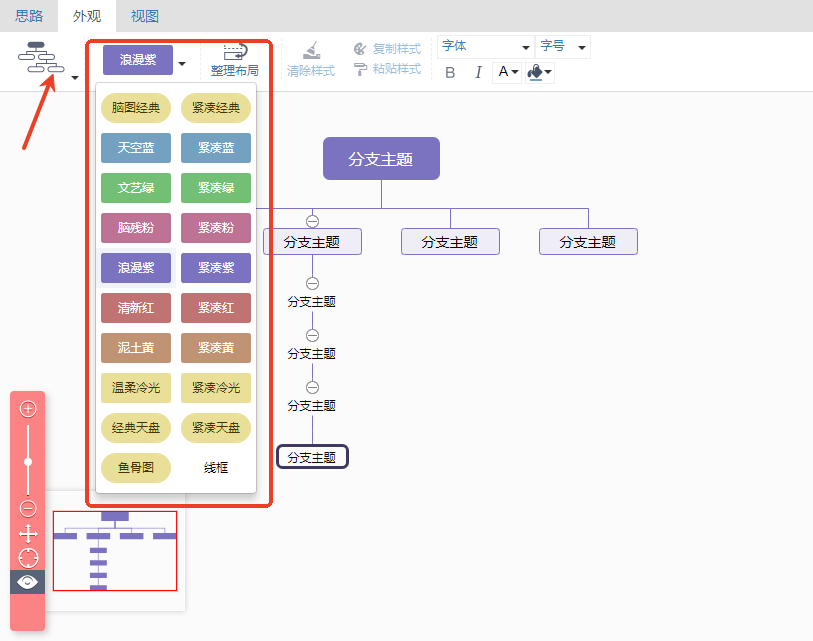Open the mind map structure template icon

pos(41,57)
